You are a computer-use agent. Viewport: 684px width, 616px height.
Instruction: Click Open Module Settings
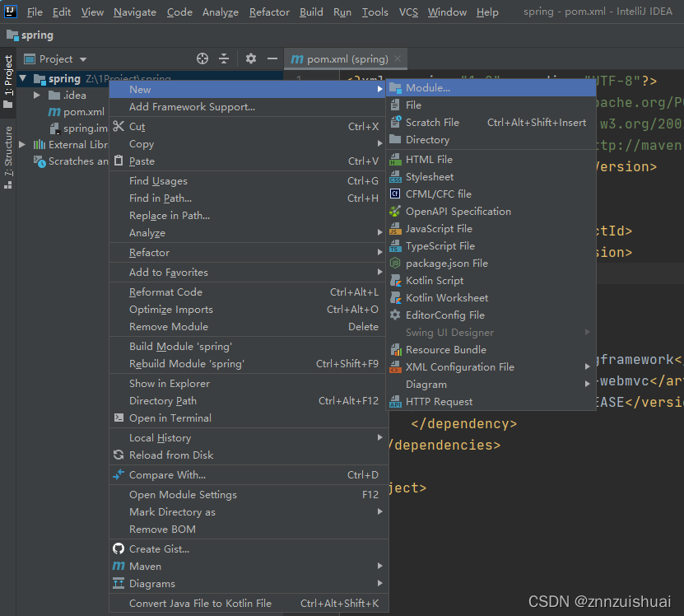(x=249, y=495)
